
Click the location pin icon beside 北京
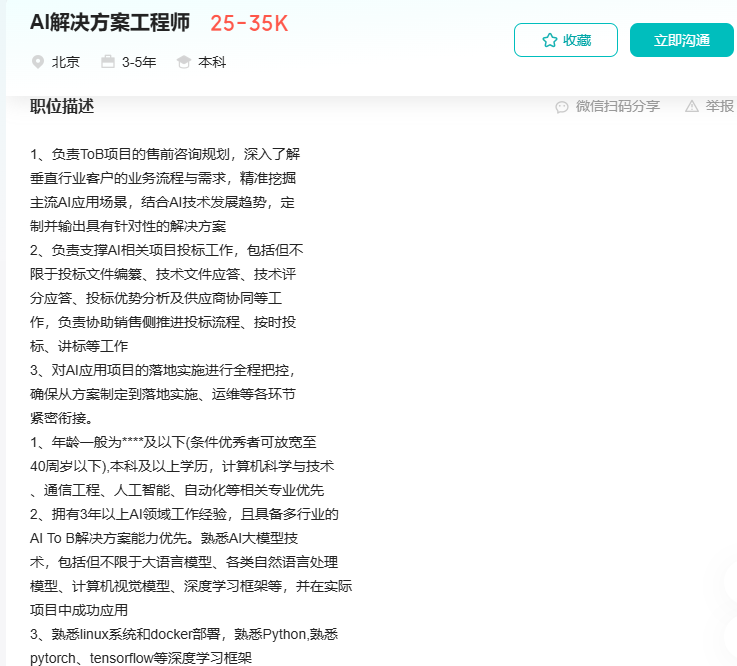coord(38,62)
